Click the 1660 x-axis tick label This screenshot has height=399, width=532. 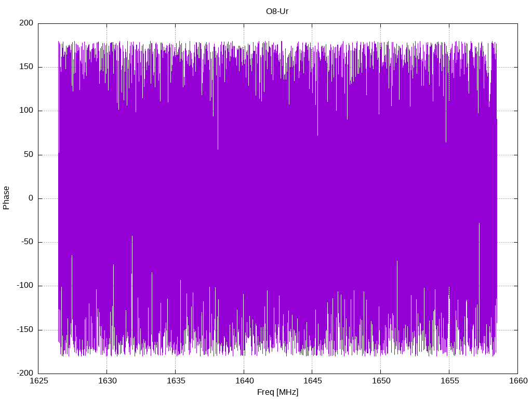(518, 380)
